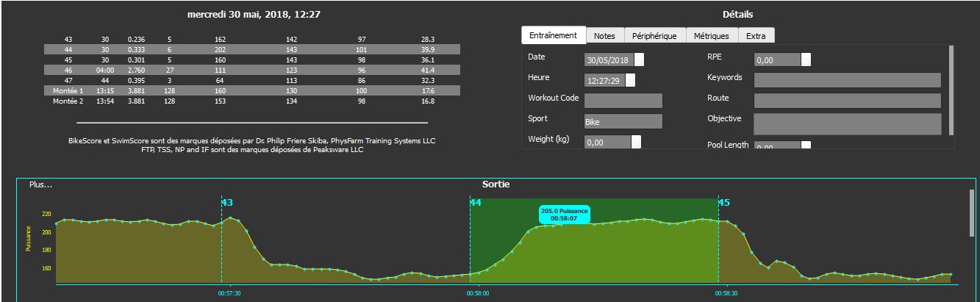Click the Sortie chart vertical scrollbar

[972, 213]
